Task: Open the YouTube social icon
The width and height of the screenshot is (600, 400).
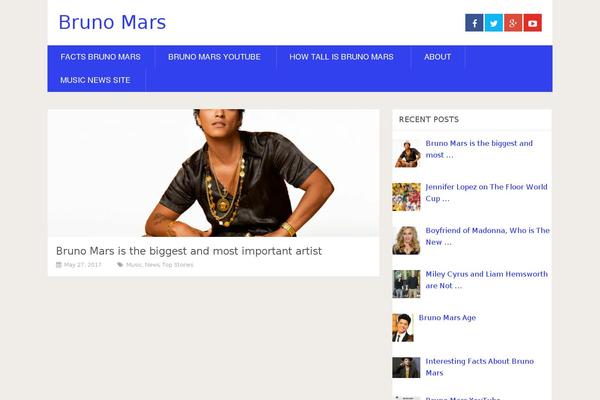Action: coord(533,23)
